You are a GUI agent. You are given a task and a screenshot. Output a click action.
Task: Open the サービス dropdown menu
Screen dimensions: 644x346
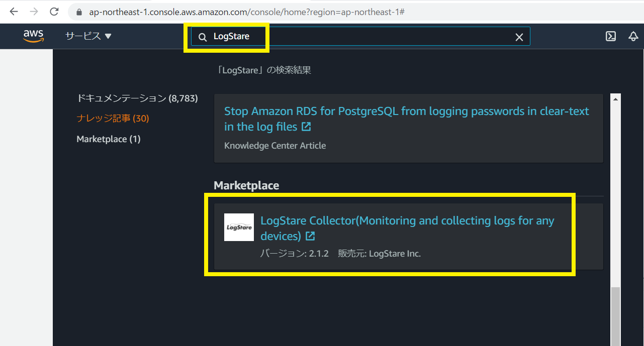pyautogui.click(x=88, y=36)
